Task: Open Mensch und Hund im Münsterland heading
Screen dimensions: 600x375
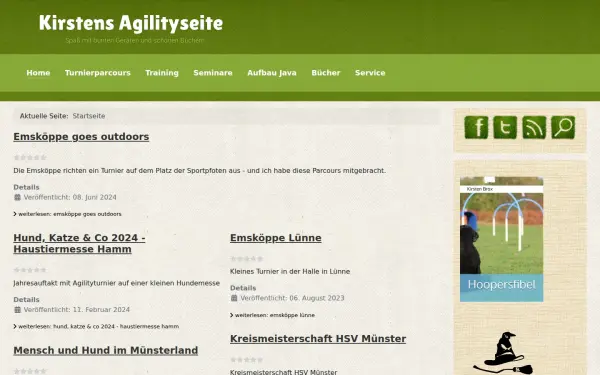Action: (106, 350)
